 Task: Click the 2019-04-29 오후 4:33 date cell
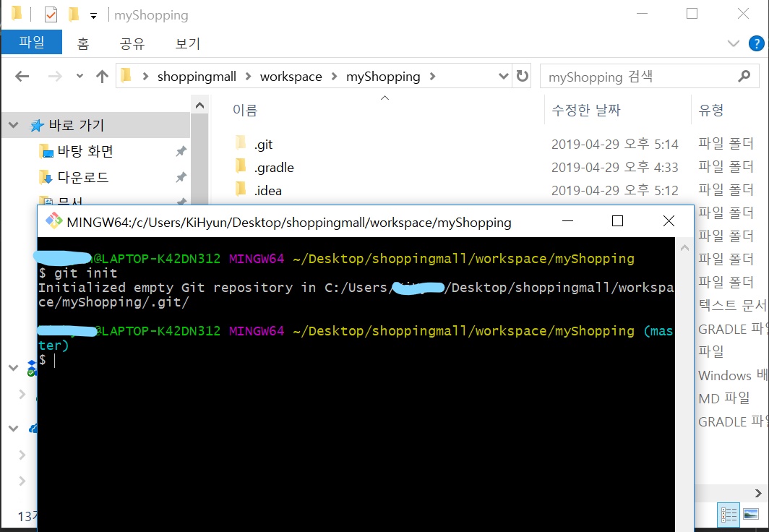pyautogui.click(x=614, y=167)
